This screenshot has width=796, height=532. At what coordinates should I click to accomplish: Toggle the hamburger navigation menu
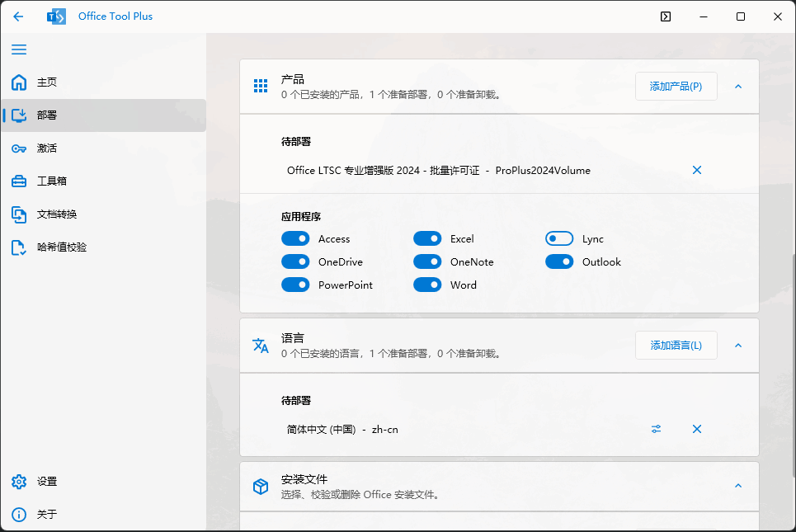tap(18, 49)
